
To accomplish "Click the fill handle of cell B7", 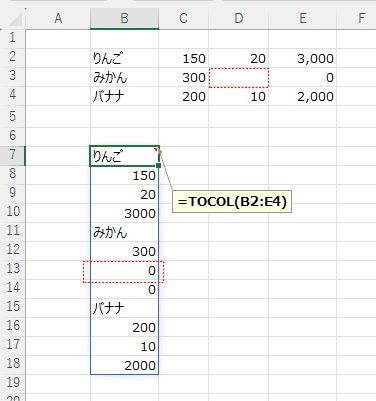I will pyautogui.click(x=159, y=165).
